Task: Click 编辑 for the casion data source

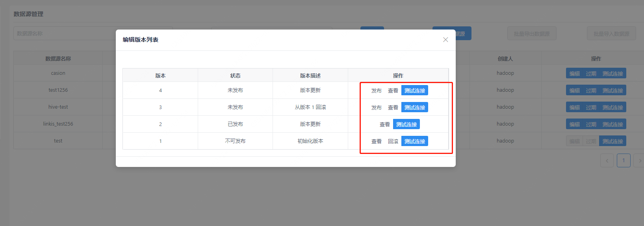Action: pos(574,74)
